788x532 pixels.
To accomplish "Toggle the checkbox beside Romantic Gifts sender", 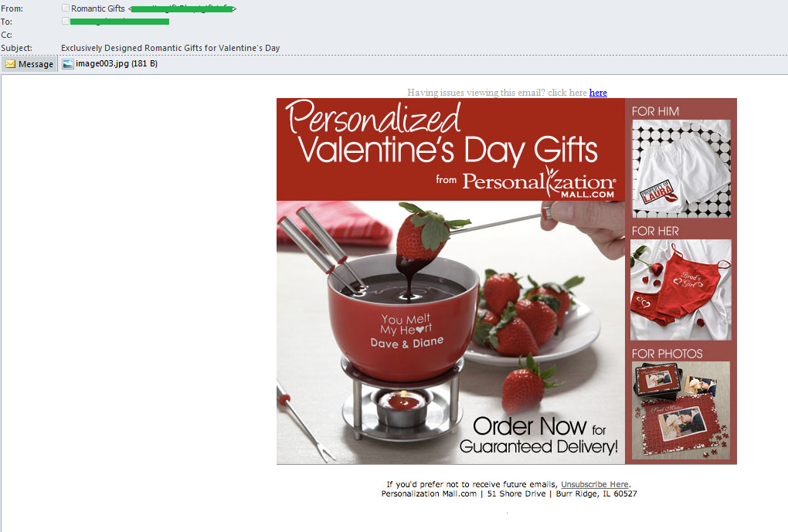I will (x=66, y=8).
